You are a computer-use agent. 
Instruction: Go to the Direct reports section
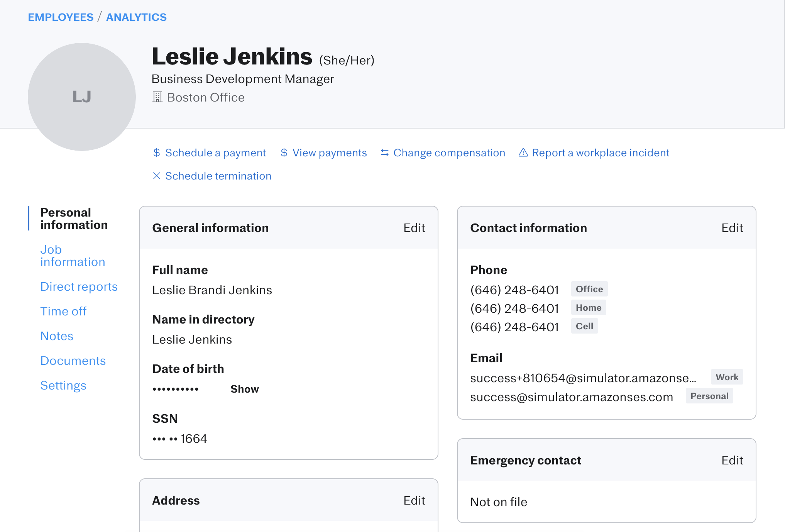click(x=79, y=286)
